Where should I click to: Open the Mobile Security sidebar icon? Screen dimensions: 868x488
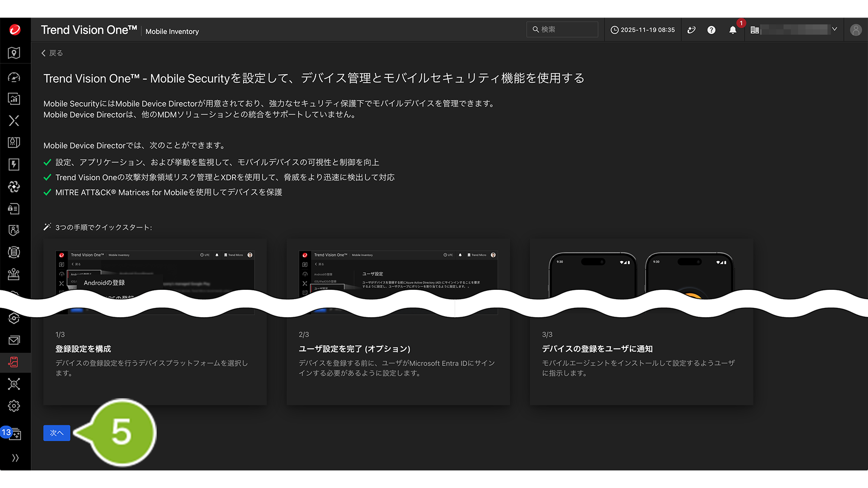14,362
